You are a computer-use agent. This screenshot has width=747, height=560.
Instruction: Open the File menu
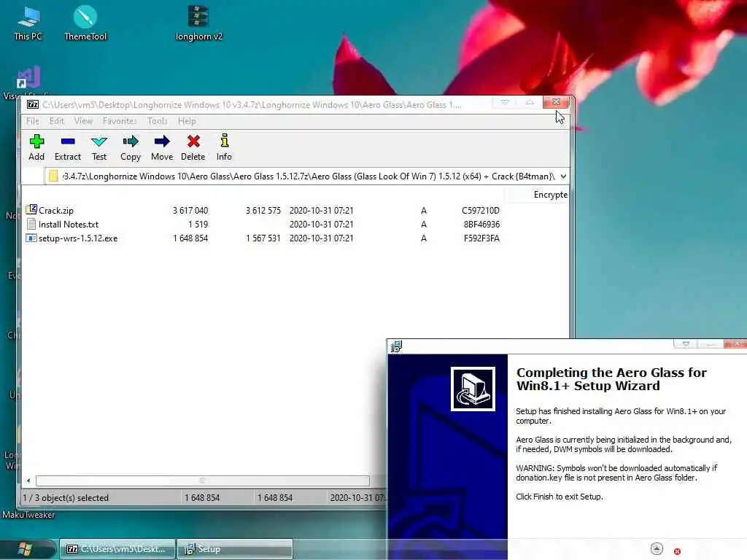tap(32, 121)
